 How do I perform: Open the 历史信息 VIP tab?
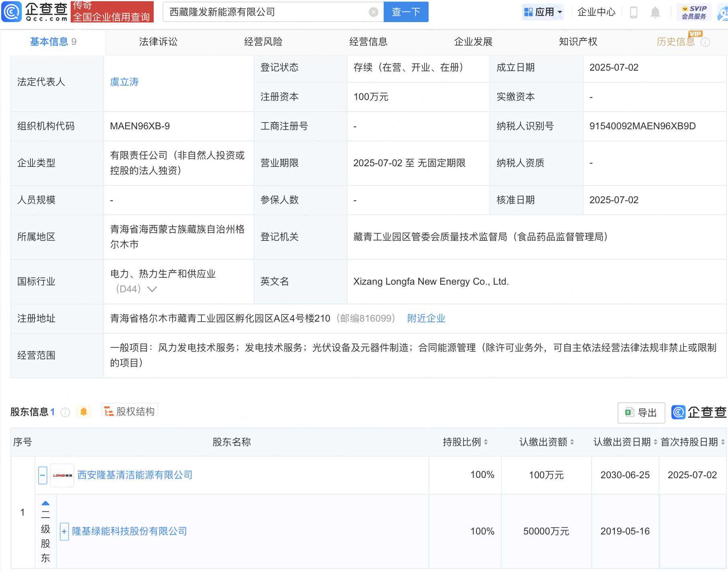[x=676, y=42]
